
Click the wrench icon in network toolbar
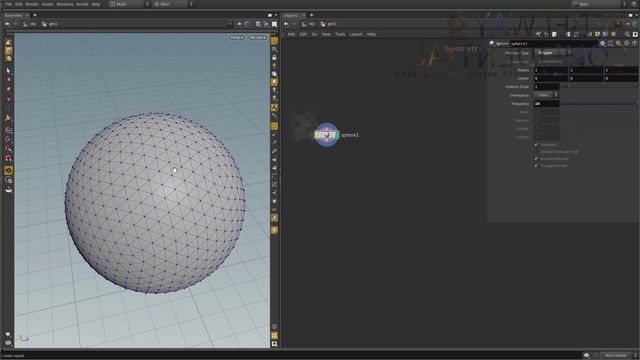click(538, 35)
